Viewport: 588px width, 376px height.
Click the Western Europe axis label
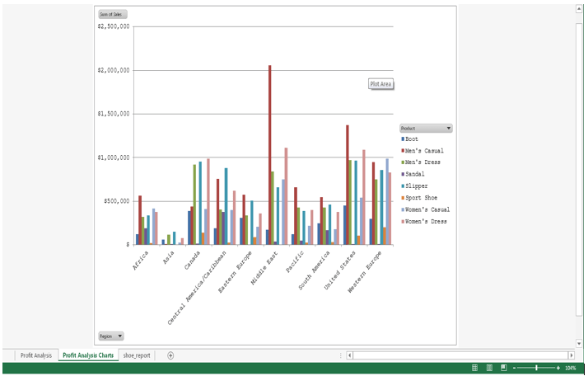click(x=365, y=271)
